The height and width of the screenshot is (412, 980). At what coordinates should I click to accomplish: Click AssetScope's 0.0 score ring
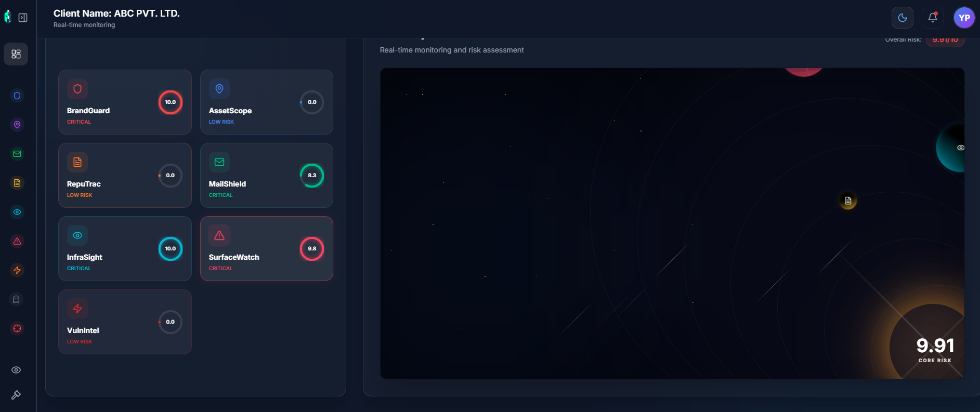312,102
